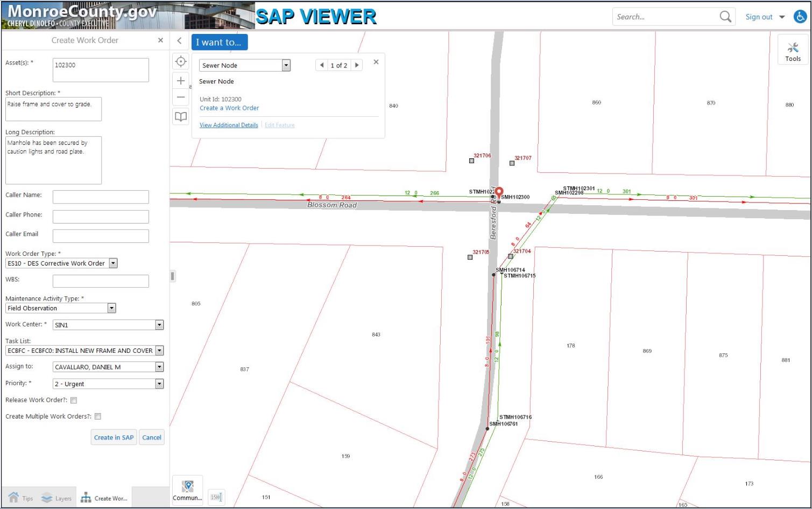Open the Tips tab
Image resolution: width=812 pixels, height=509 pixels.
[21, 498]
